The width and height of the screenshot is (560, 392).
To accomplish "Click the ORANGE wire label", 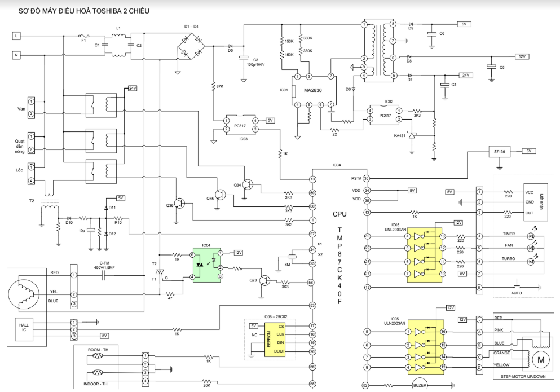I will tap(502, 353).
